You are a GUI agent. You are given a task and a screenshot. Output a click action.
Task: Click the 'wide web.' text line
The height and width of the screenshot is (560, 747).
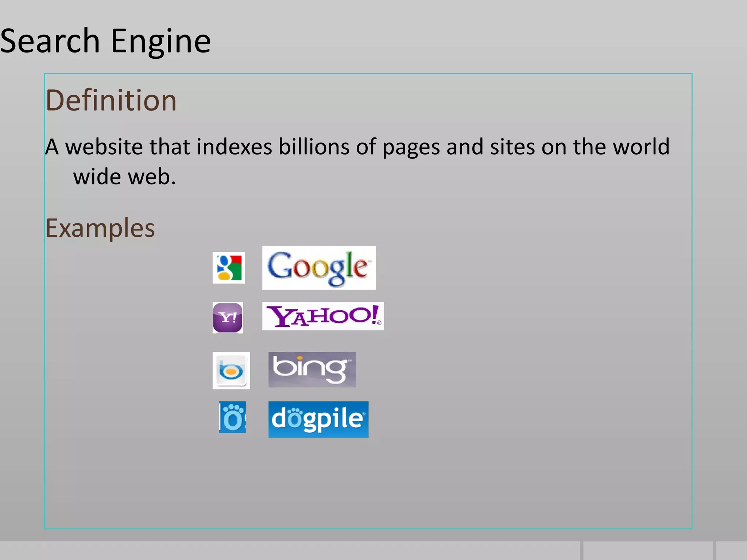coord(125,177)
